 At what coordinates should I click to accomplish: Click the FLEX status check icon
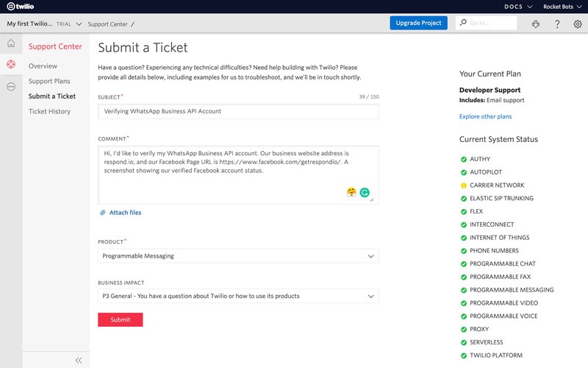[x=464, y=212]
